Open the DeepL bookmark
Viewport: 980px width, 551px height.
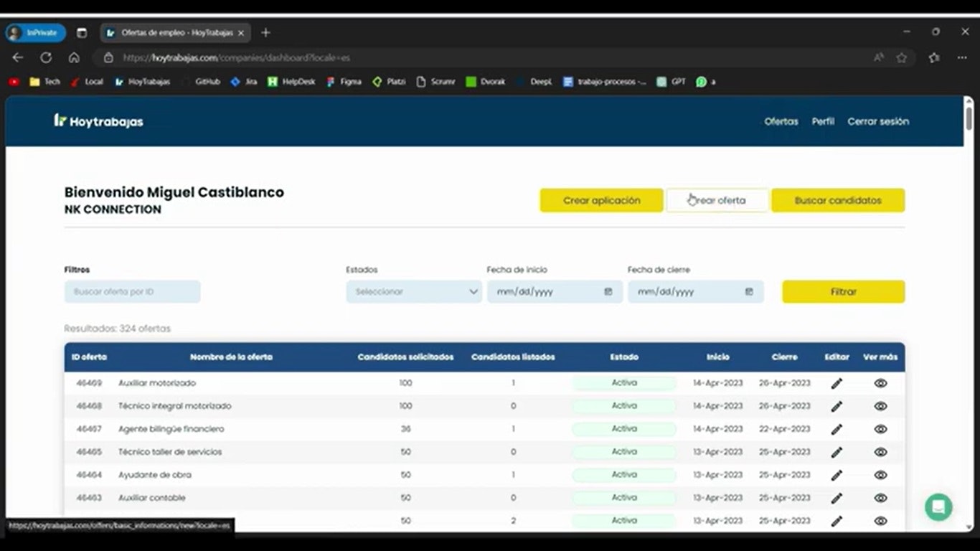coord(534,82)
